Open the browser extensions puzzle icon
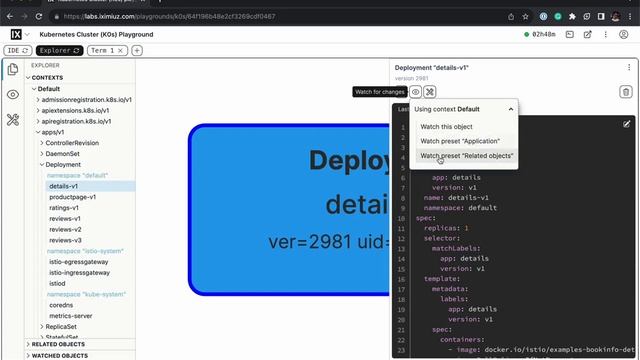The image size is (640, 360). click(572, 16)
